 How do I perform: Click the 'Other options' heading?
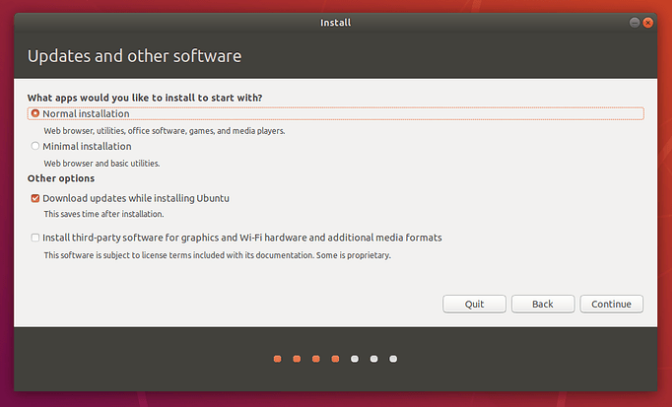pos(61,178)
